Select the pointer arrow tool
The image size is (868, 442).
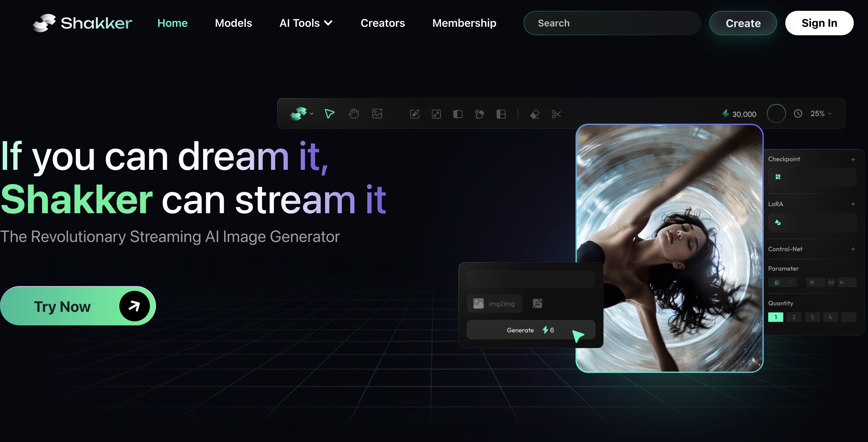click(x=329, y=114)
